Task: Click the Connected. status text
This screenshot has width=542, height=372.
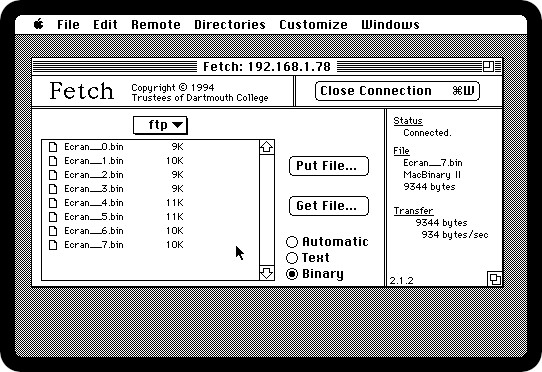Action: tap(427, 133)
